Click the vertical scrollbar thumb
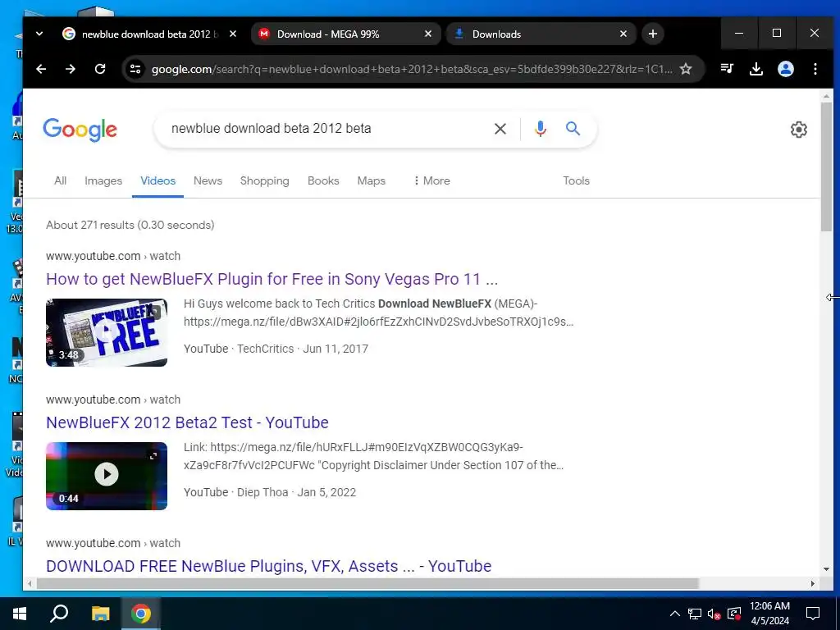This screenshot has height=630, width=840. point(826,166)
